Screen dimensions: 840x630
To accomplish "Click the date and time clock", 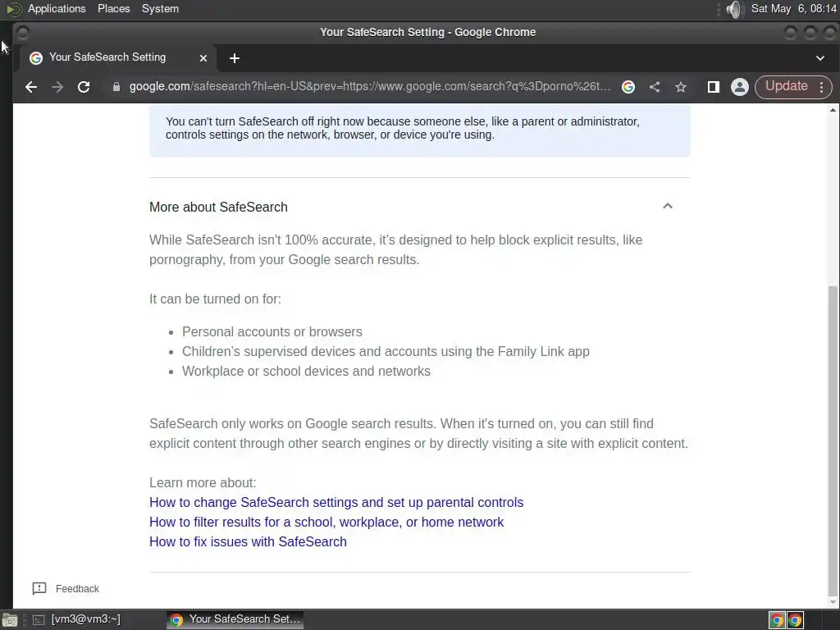I will [x=793, y=8].
